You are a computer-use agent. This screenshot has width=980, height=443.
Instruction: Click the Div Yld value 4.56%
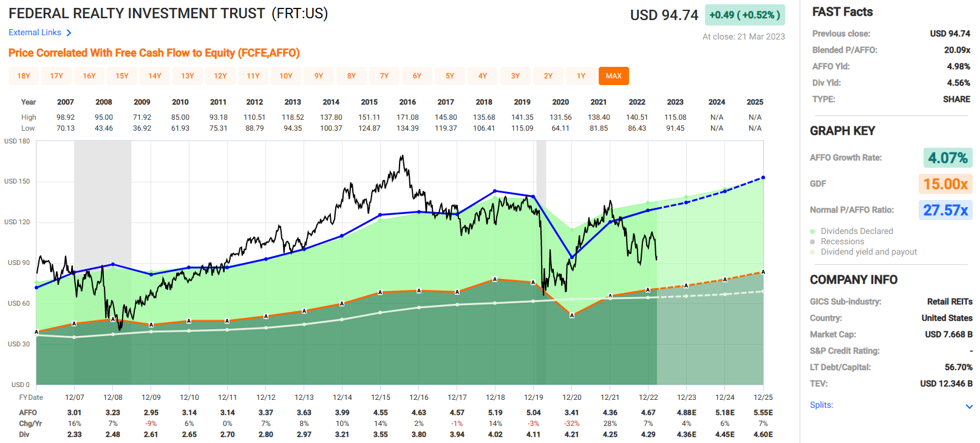[959, 83]
